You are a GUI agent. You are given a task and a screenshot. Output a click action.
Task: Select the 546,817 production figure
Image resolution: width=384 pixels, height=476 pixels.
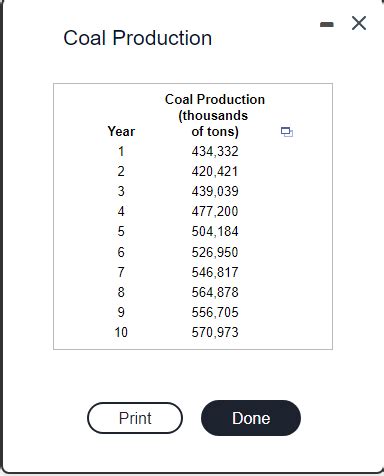click(x=215, y=272)
